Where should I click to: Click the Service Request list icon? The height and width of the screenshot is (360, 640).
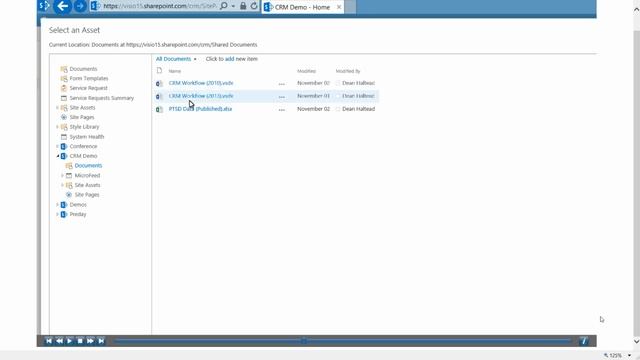tap(64, 88)
